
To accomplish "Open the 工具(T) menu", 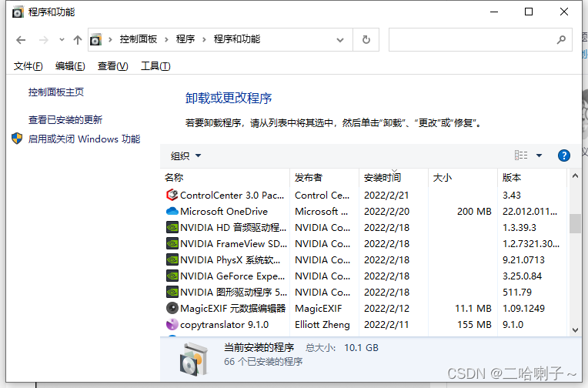I will [x=155, y=66].
